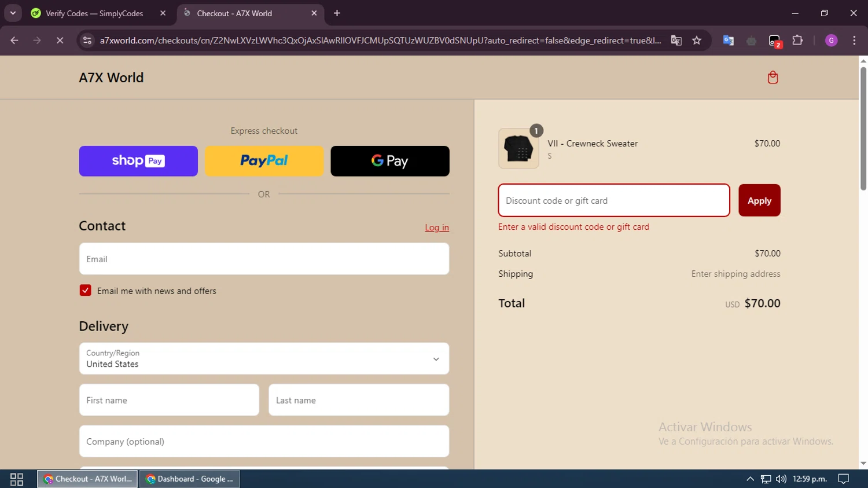868x488 pixels.
Task: Focus the Email input field
Action: 264,259
